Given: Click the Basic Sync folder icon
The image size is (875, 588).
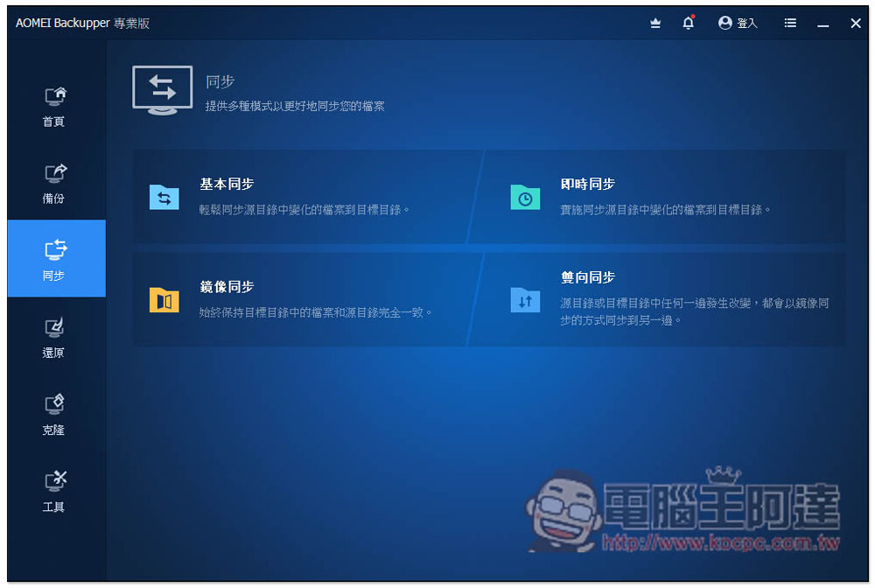Looking at the screenshot, I should pyautogui.click(x=164, y=198).
